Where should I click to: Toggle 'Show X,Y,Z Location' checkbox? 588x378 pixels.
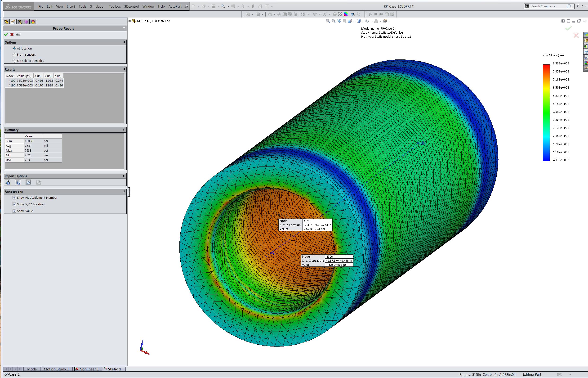14,204
